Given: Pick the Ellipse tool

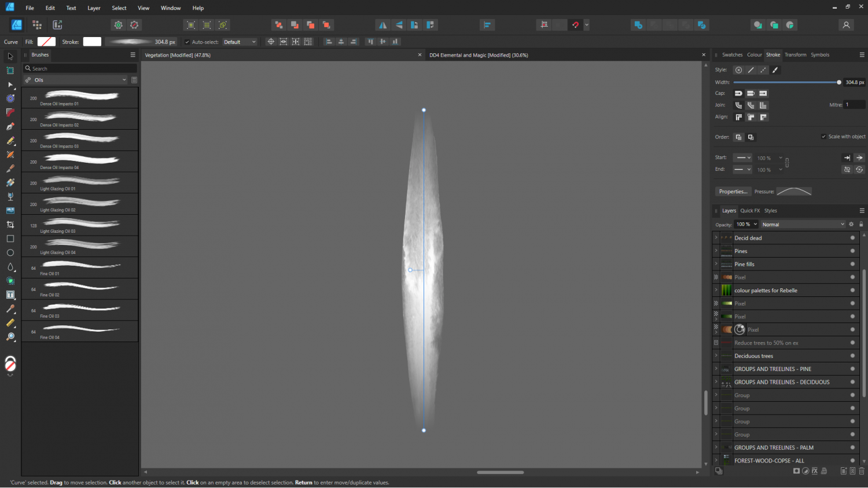Looking at the screenshot, I should tap(10, 252).
